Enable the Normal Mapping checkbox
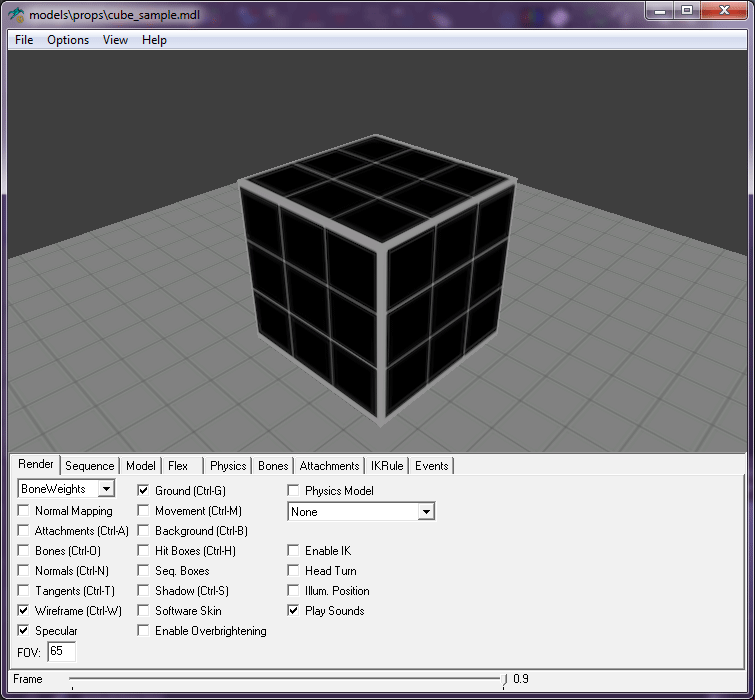The height and width of the screenshot is (700, 755). point(23,510)
